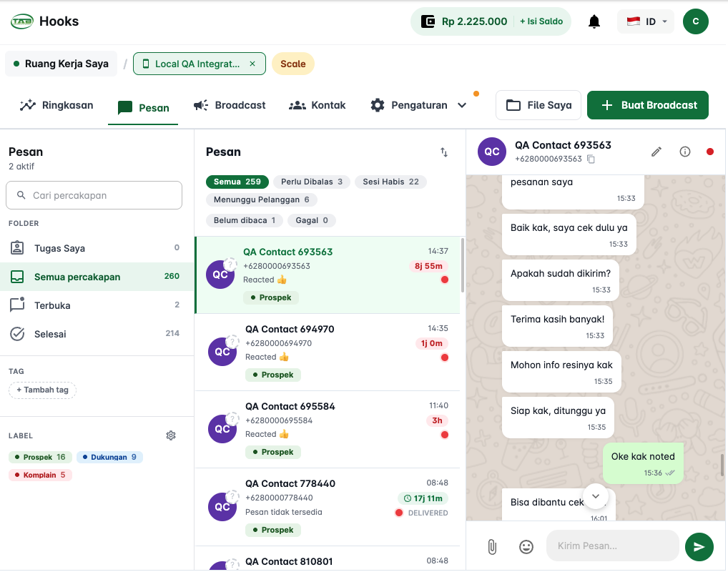The image size is (728, 572).
Task: Click avatar of QA Contact 778440
Action: (x=222, y=506)
